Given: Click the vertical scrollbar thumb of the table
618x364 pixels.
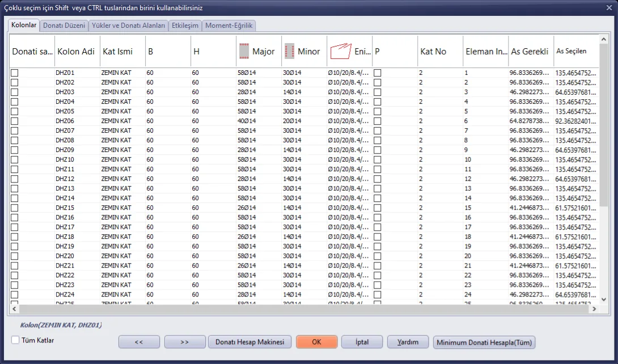Looking at the screenshot, I should (x=603, y=125).
